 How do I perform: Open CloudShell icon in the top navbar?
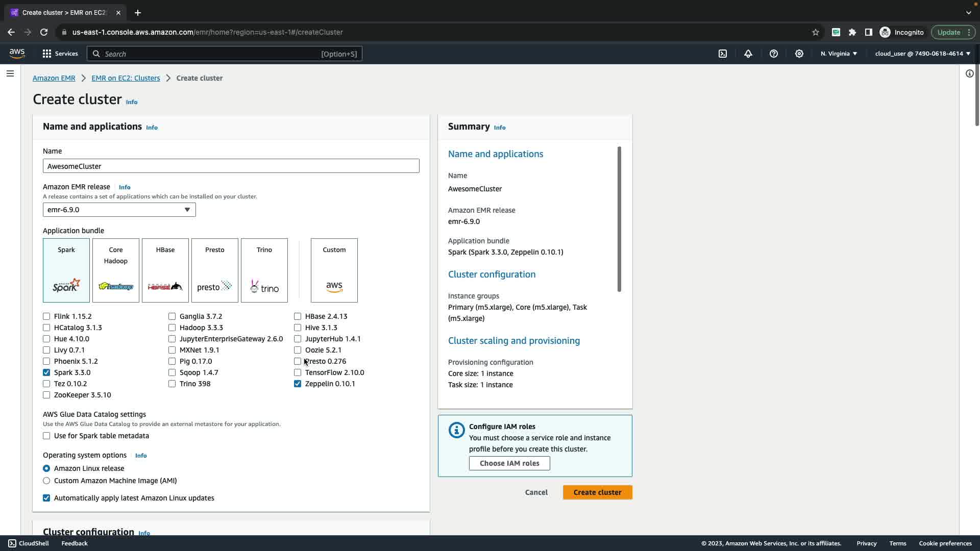[x=723, y=54]
